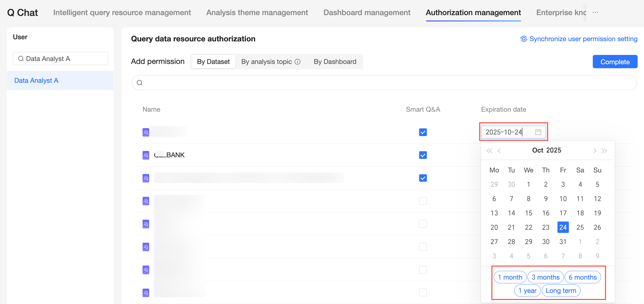Go to previous month in calendar

(499, 151)
